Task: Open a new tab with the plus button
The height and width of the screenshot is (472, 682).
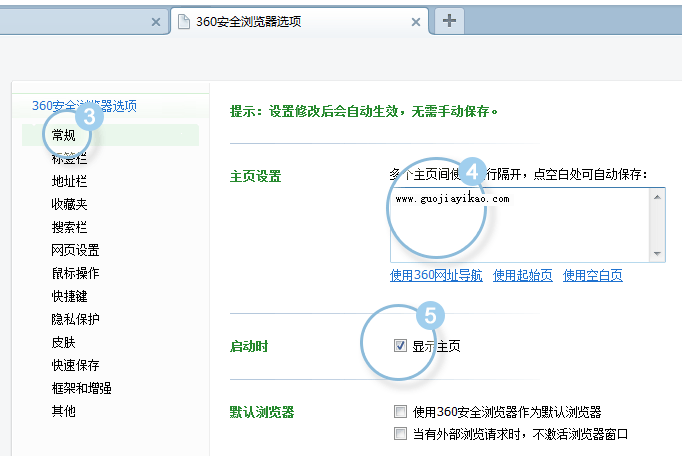Action: pos(449,20)
